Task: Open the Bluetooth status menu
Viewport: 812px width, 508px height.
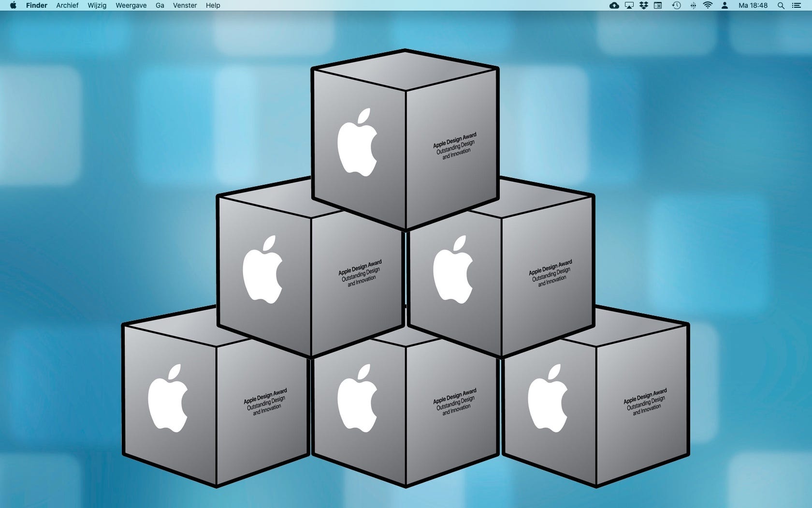Action: 693,5
